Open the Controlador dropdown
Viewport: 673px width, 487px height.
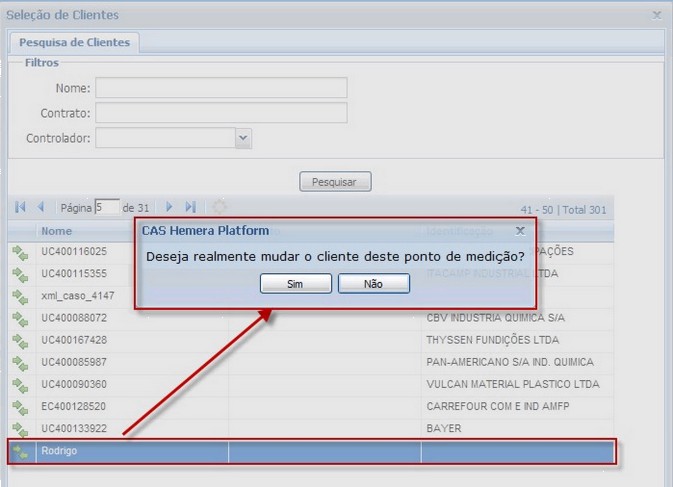(243, 138)
